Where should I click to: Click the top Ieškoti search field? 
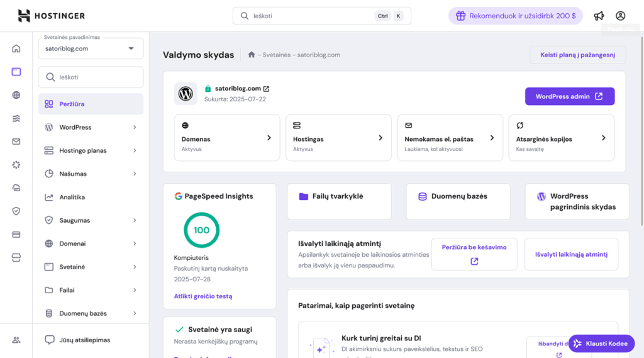[321, 16]
